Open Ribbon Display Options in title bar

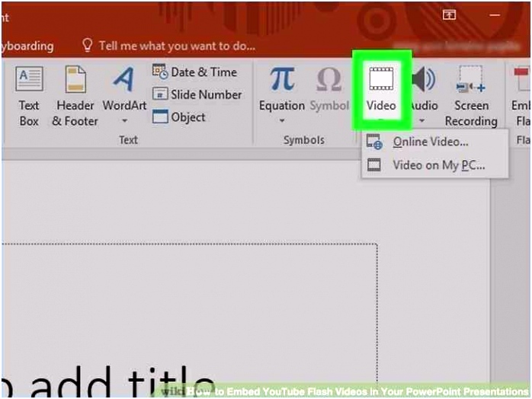(x=450, y=14)
